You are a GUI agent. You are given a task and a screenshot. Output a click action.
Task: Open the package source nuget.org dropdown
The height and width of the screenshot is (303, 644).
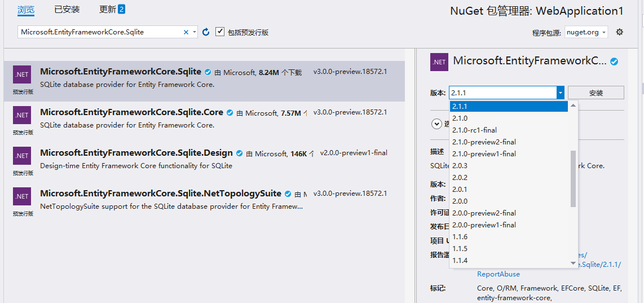pyautogui.click(x=586, y=32)
